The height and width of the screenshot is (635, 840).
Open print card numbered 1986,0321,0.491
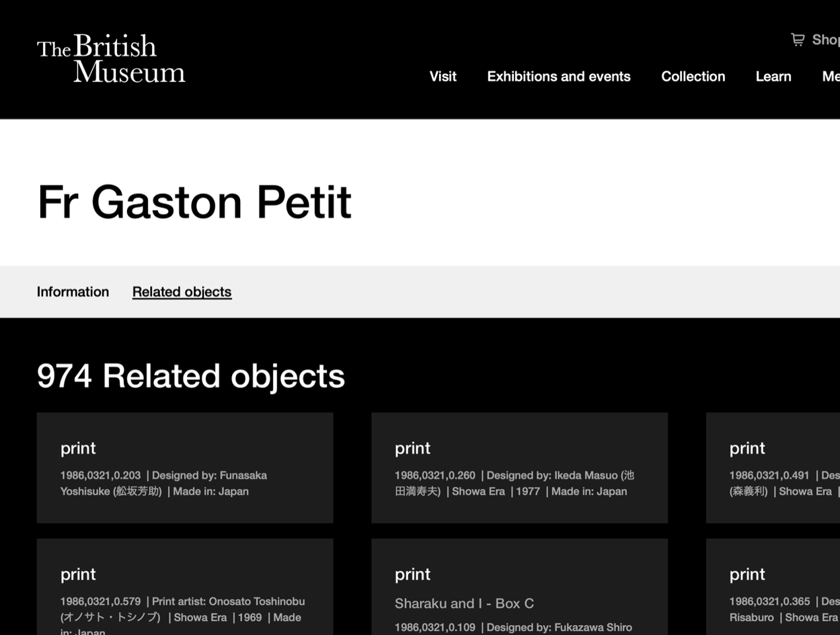pyautogui.click(x=773, y=468)
